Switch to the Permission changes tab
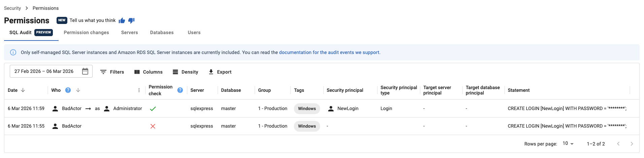 tap(86, 32)
